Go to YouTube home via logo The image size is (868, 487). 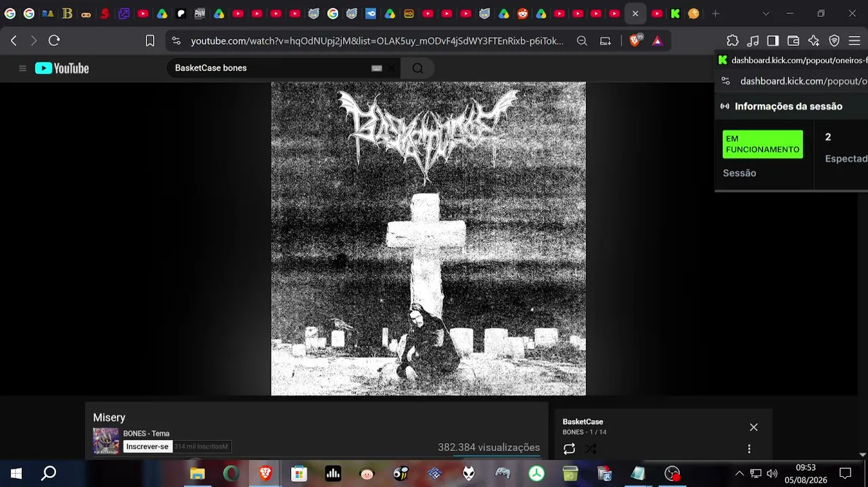coord(62,68)
